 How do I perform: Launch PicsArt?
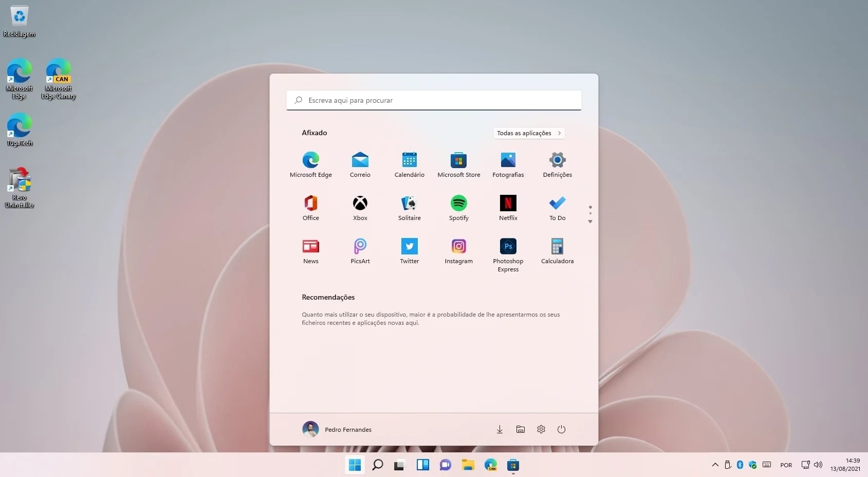(360, 251)
